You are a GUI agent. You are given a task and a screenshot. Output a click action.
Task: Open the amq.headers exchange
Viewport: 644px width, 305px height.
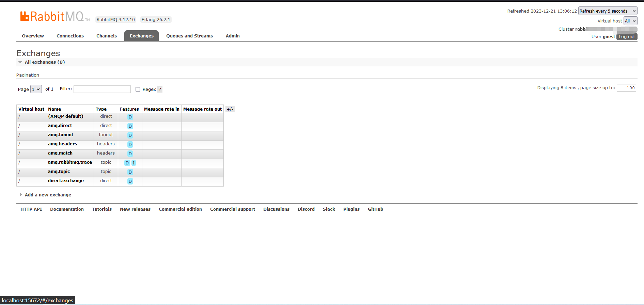[x=63, y=144]
